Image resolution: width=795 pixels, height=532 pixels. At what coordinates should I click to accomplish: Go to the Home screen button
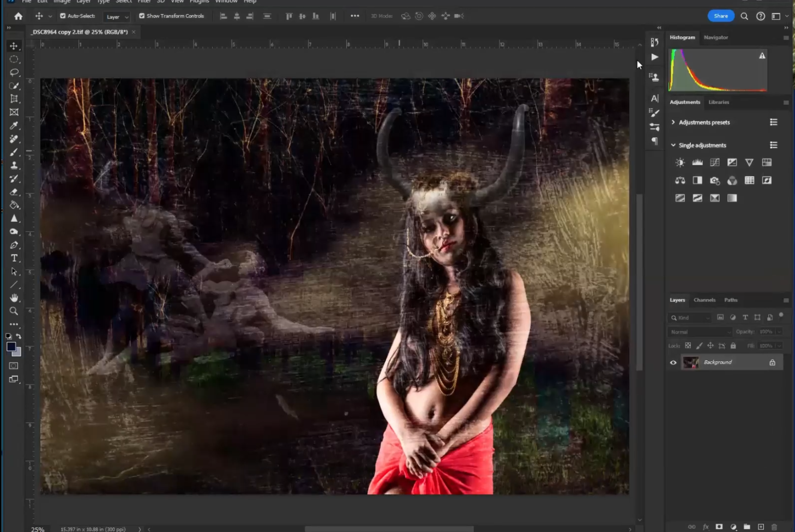(19, 16)
